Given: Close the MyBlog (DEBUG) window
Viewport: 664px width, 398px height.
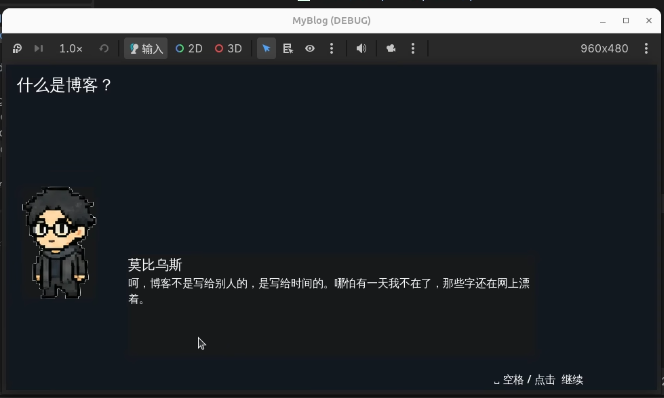Looking at the screenshot, I should point(649,21).
